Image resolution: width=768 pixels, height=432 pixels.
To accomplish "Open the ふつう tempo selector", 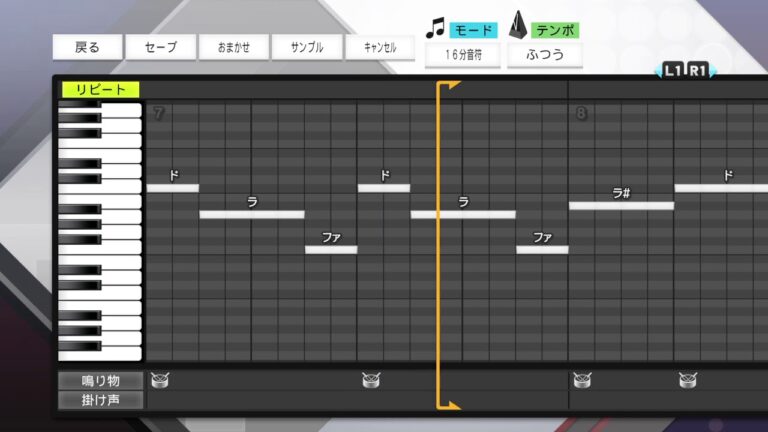I will [x=545, y=55].
